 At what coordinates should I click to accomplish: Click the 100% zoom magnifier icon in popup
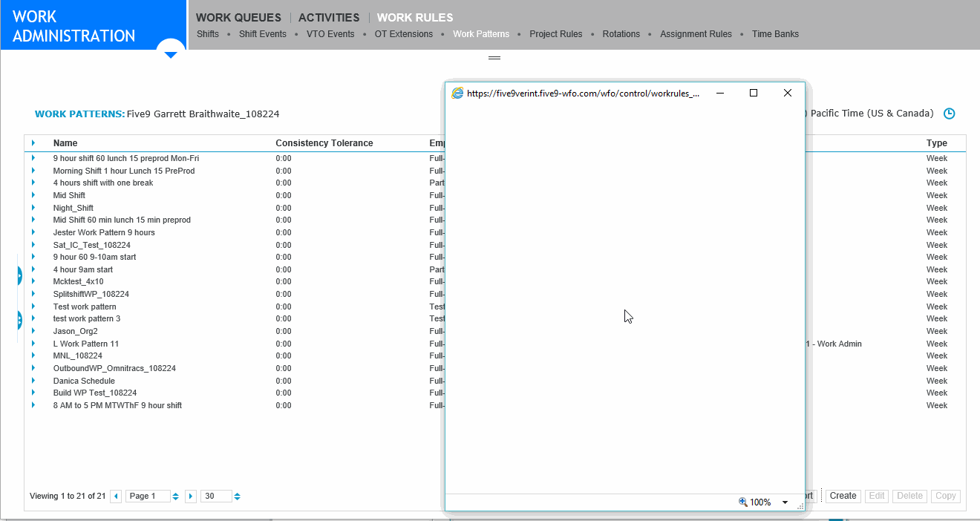[743, 502]
